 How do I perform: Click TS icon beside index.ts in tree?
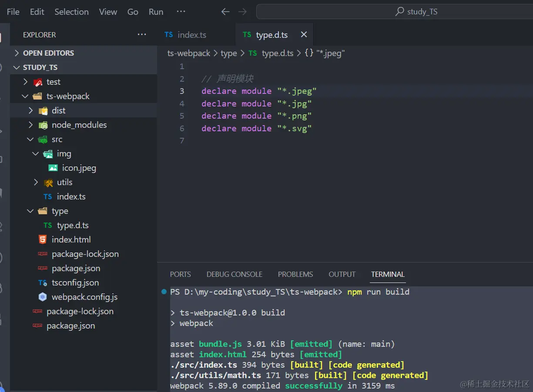click(x=48, y=197)
